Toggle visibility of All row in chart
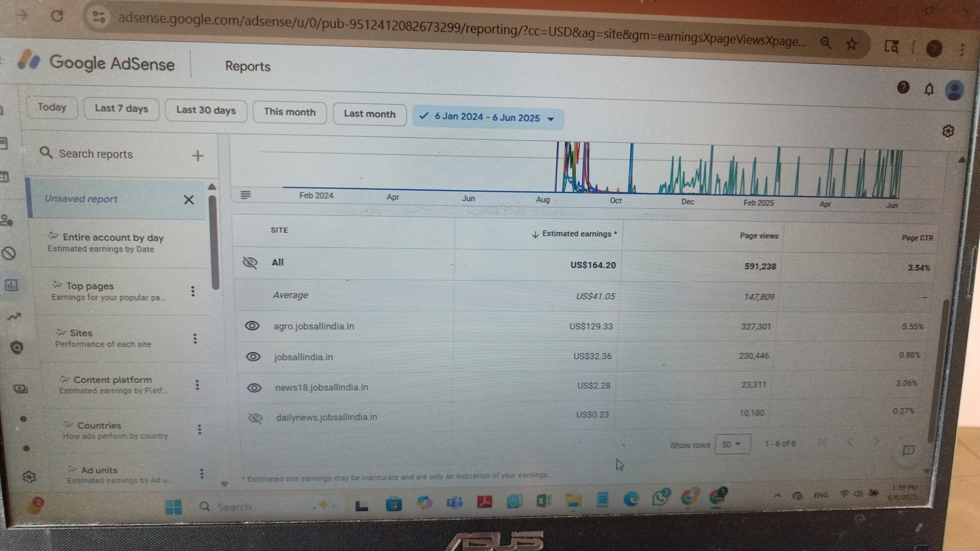This screenshot has width=980, height=551. pos(250,262)
